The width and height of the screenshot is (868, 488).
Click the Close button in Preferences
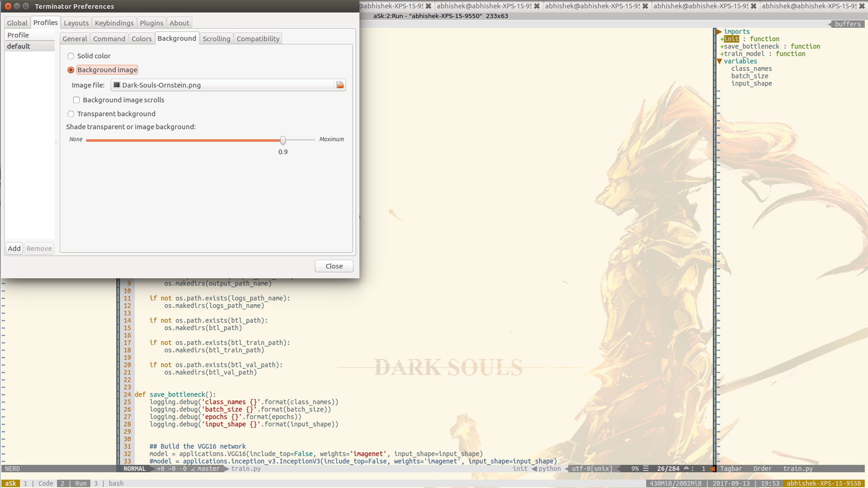334,266
